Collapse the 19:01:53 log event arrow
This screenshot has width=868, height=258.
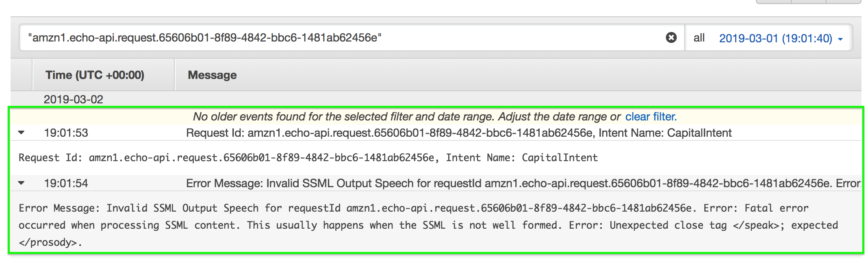point(22,133)
